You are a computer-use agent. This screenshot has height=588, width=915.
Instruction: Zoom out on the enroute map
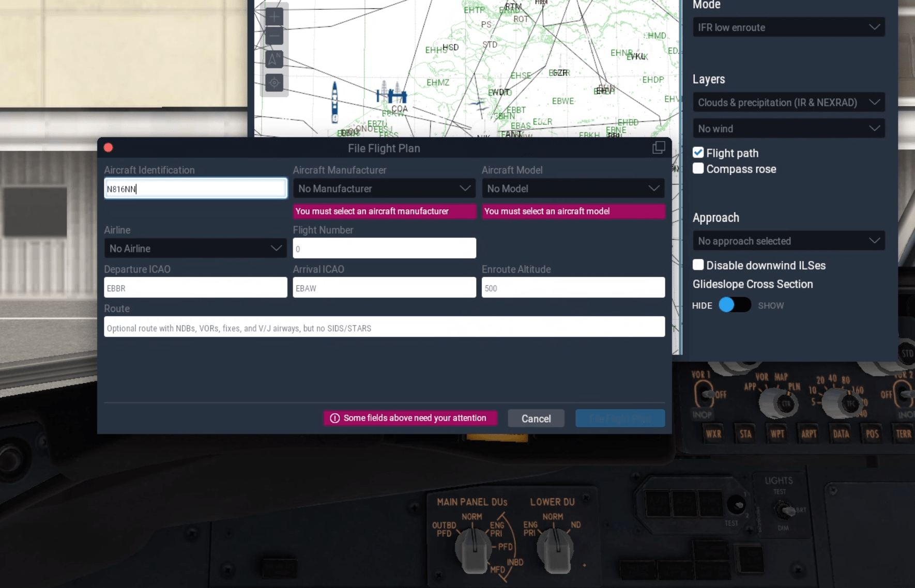tap(274, 35)
